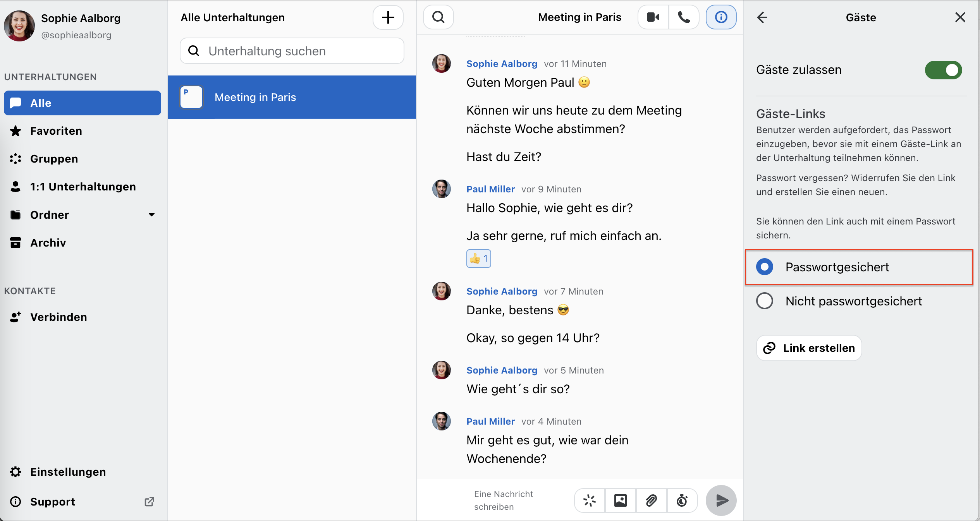The height and width of the screenshot is (521, 980).
Task: Click the 'Meeting in Paris' chat title
Action: 579,17
